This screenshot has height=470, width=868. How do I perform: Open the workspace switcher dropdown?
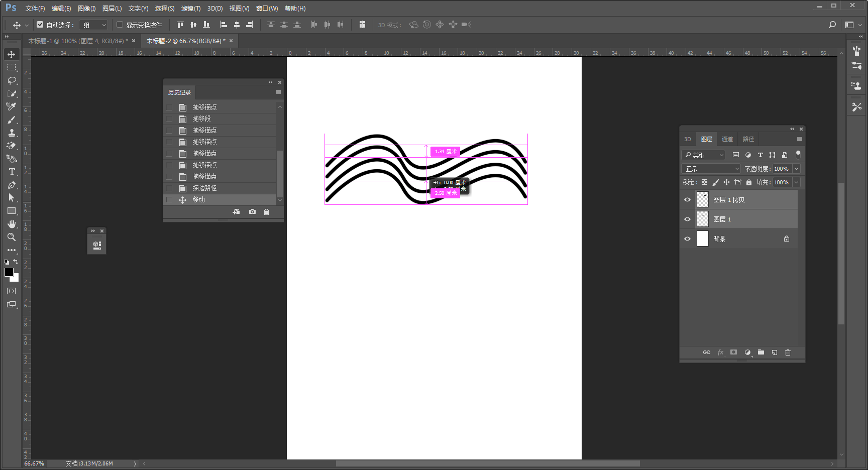point(853,25)
